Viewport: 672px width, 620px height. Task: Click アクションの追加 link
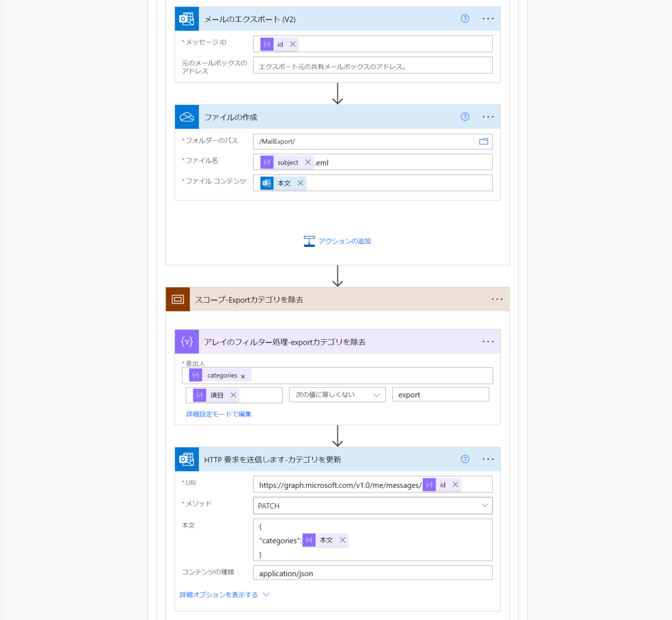pyautogui.click(x=338, y=241)
